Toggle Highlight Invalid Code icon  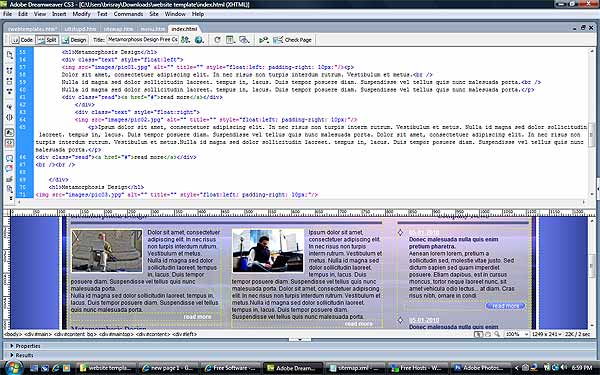[10, 143]
